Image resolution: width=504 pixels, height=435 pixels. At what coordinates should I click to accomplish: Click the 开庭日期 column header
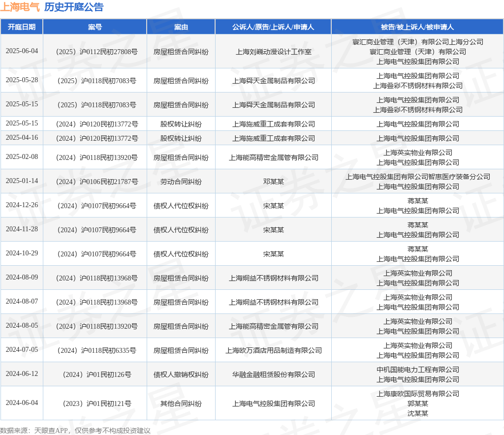click(x=22, y=27)
